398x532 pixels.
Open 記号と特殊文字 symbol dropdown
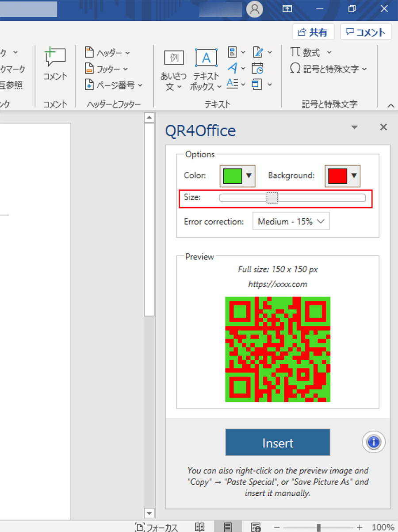(x=329, y=69)
